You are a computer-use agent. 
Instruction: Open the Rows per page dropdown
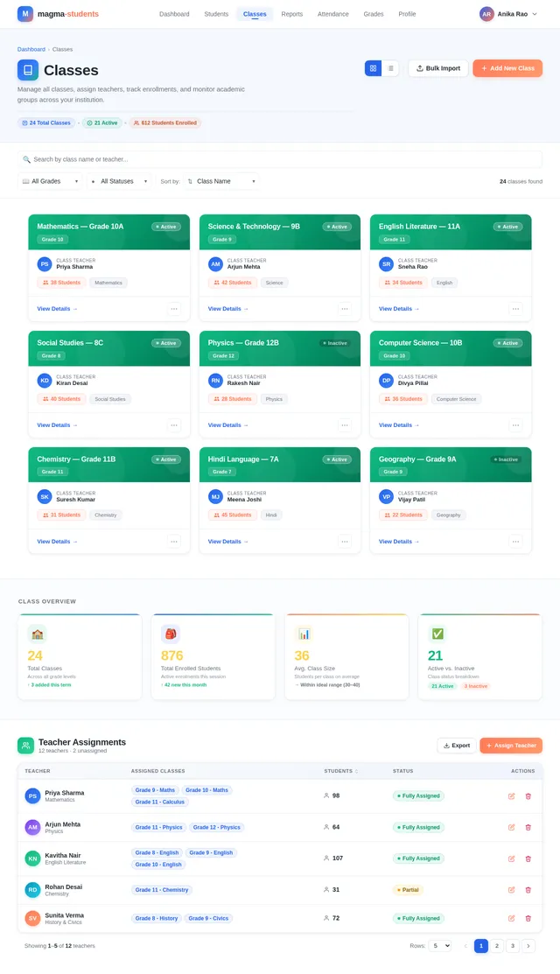click(x=441, y=946)
